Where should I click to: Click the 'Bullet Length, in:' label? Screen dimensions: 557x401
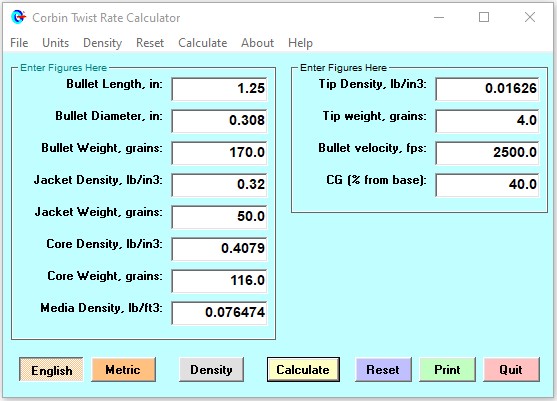(x=114, y=84)
